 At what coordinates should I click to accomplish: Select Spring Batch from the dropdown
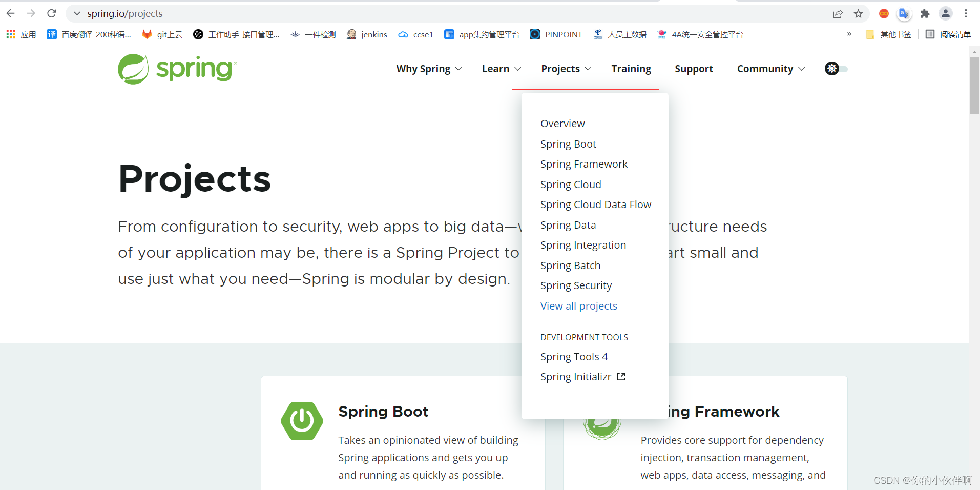(x=570, y=266)
